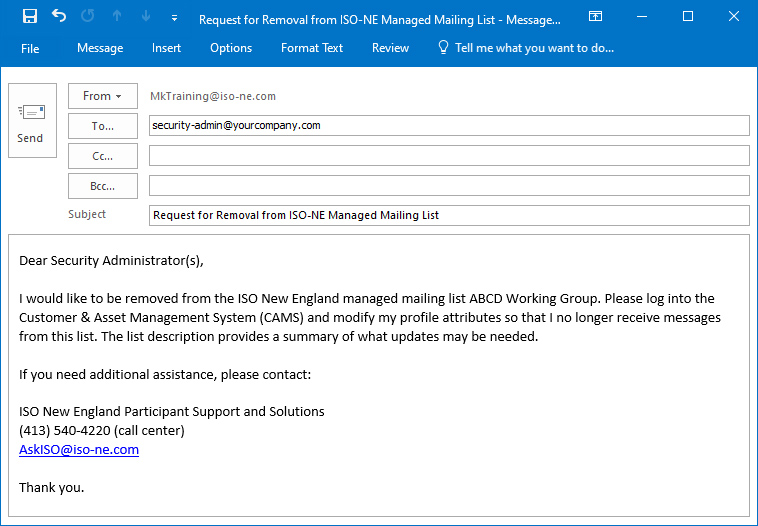Open the File menu
This screenshot has height=526, width=758.
click(x=30, y=48)
